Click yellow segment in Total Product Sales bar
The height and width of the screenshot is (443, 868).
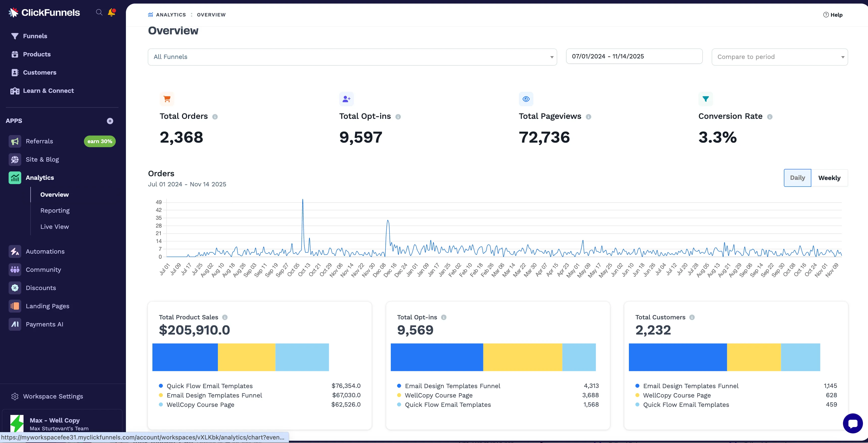coord(246,357)
